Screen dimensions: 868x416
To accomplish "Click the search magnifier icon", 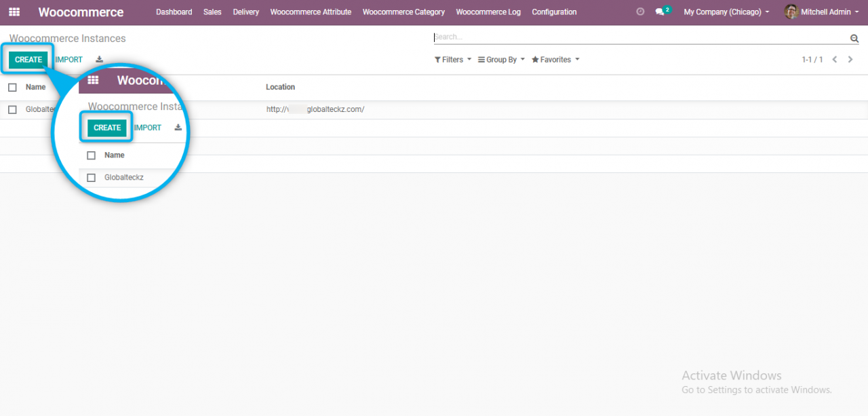I will tap(854, 38).
